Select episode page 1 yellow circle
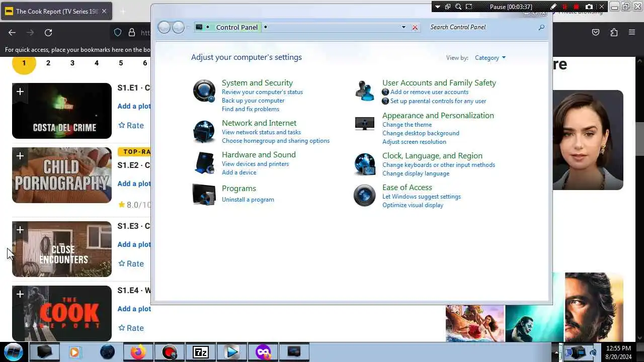644x362 pixels. pos(24,63)
